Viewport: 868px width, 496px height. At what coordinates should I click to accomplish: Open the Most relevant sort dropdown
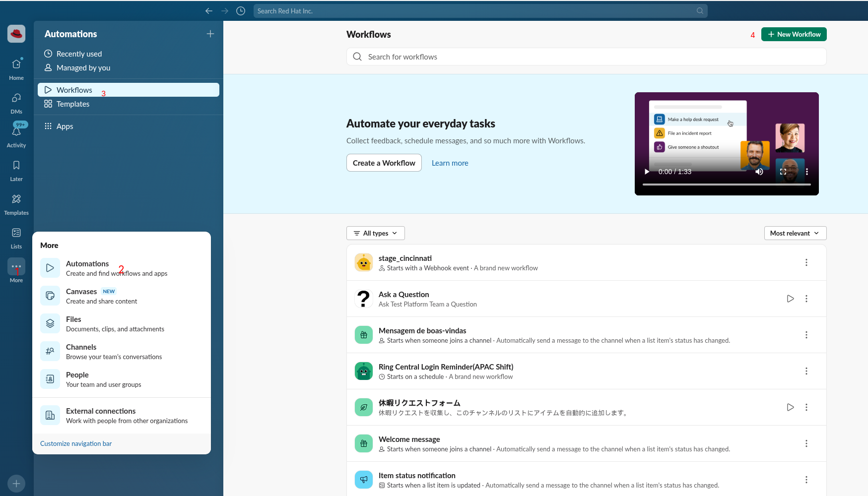click(795, 233)
